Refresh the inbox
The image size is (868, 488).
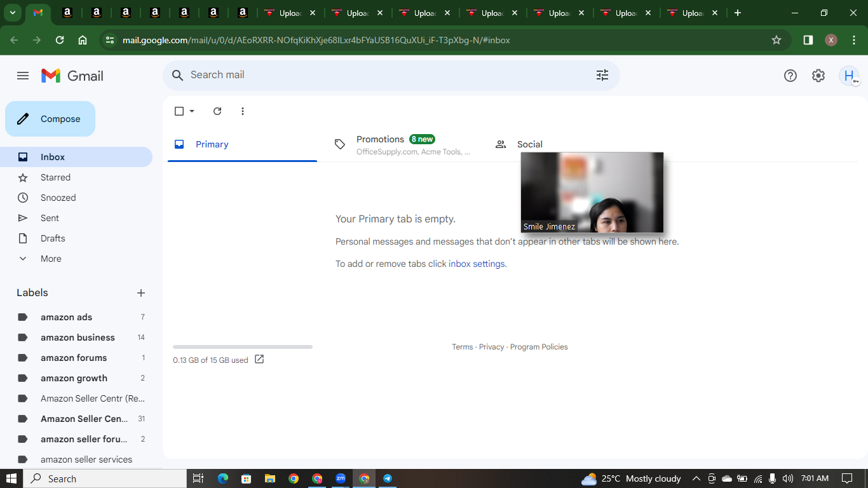click(217, 111)
